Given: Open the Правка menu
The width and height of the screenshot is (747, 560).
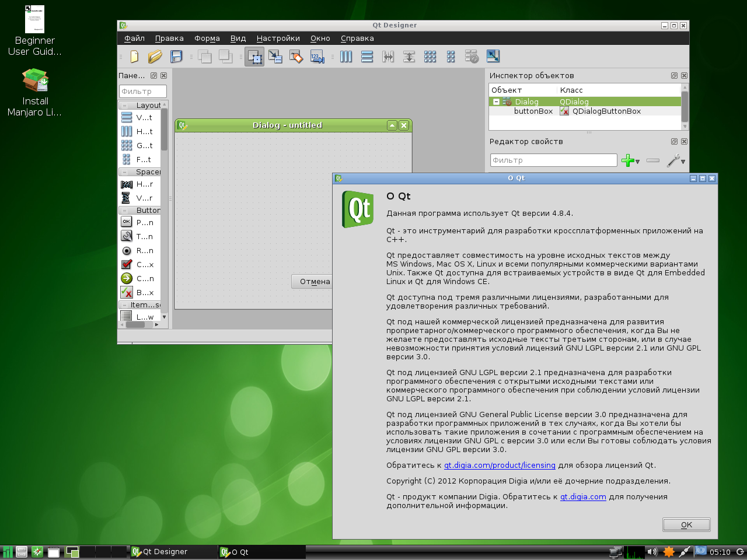Looking at the screenshot, I should 169,38.
